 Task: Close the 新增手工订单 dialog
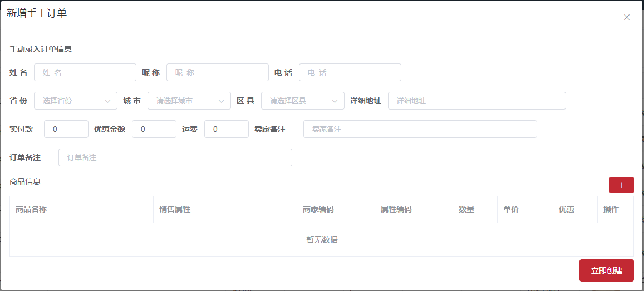626,17
